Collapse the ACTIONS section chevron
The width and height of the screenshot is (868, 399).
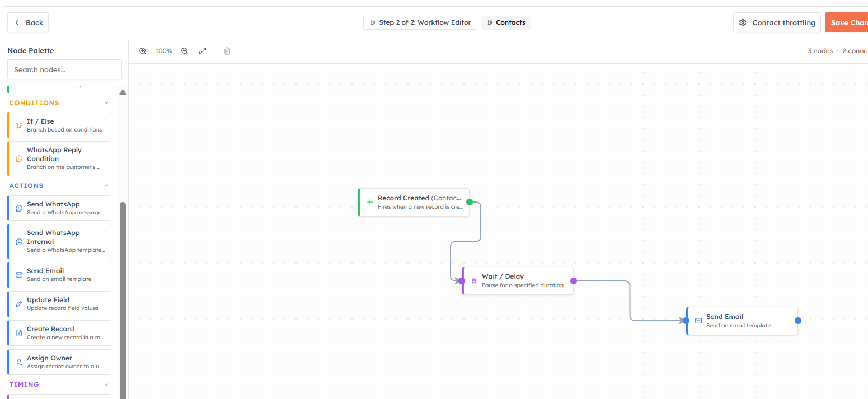pyautogui.click(x=107, y=186)
